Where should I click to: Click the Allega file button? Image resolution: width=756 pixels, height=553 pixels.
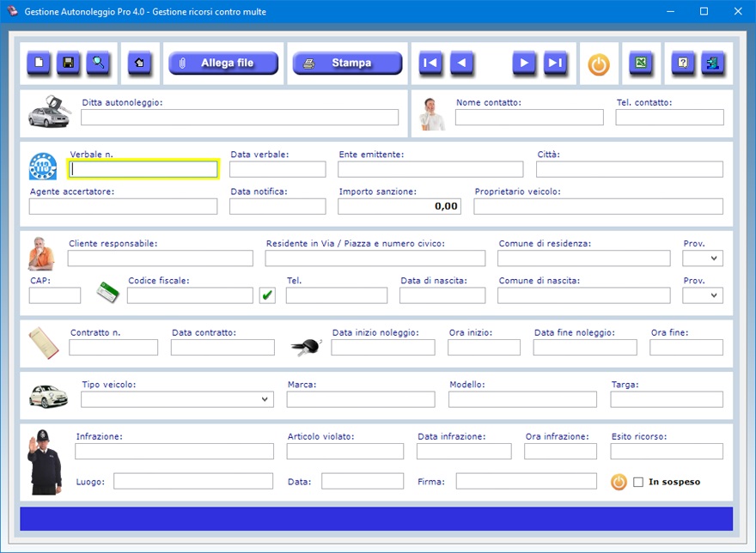click(223, 64)
